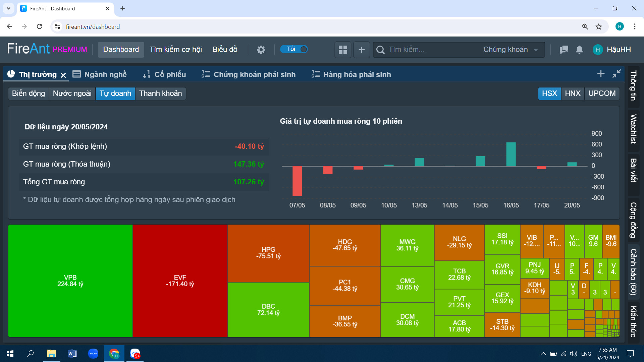Switch to the Ngành nghề tab
Screen dimensions: 644x362
[x=100, y=74]
